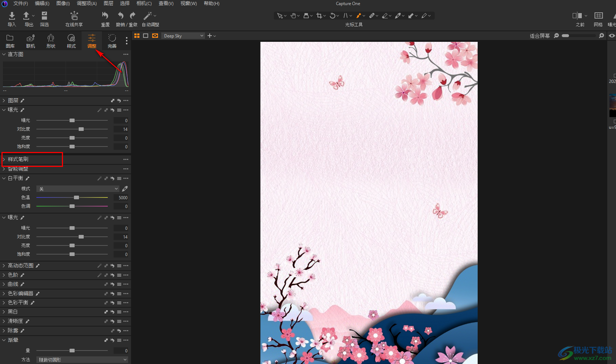Select the keystone cursor tool
Viewport: 616px width, 364px height.
(x=345, y=16)
